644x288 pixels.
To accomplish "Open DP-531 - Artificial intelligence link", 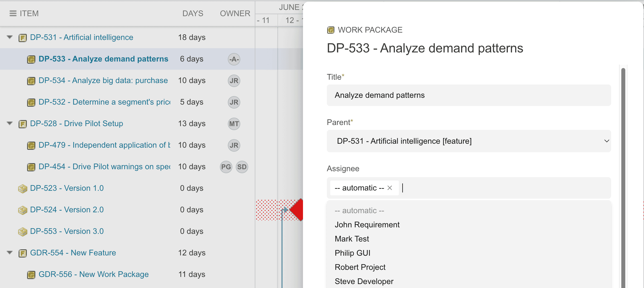I will [x=82, y=37].
